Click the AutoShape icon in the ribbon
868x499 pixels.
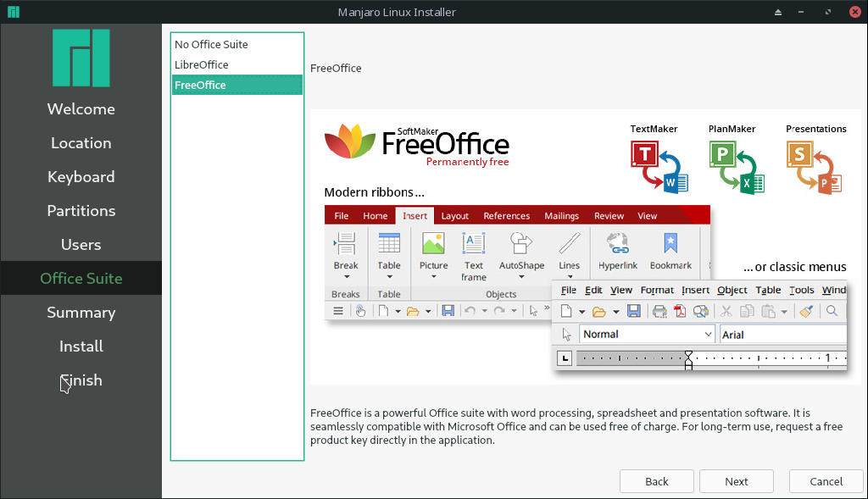(521, 243)
